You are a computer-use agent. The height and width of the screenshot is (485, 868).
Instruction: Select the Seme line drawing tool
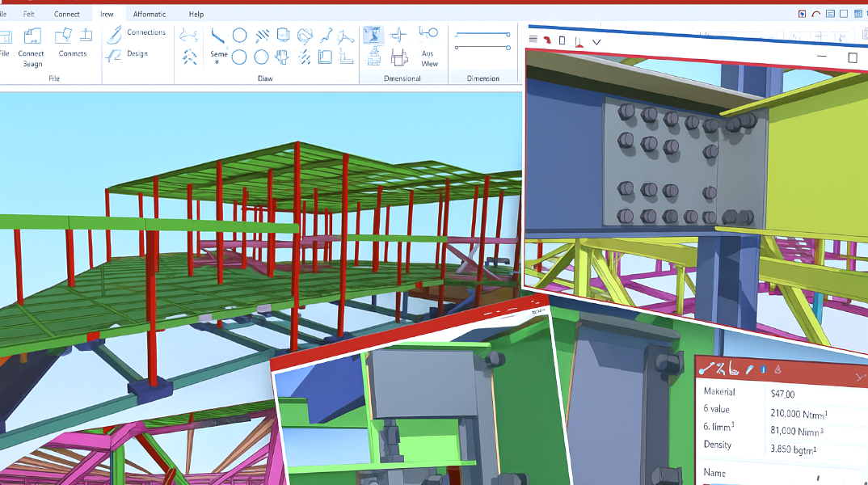(x=218, y=45)
